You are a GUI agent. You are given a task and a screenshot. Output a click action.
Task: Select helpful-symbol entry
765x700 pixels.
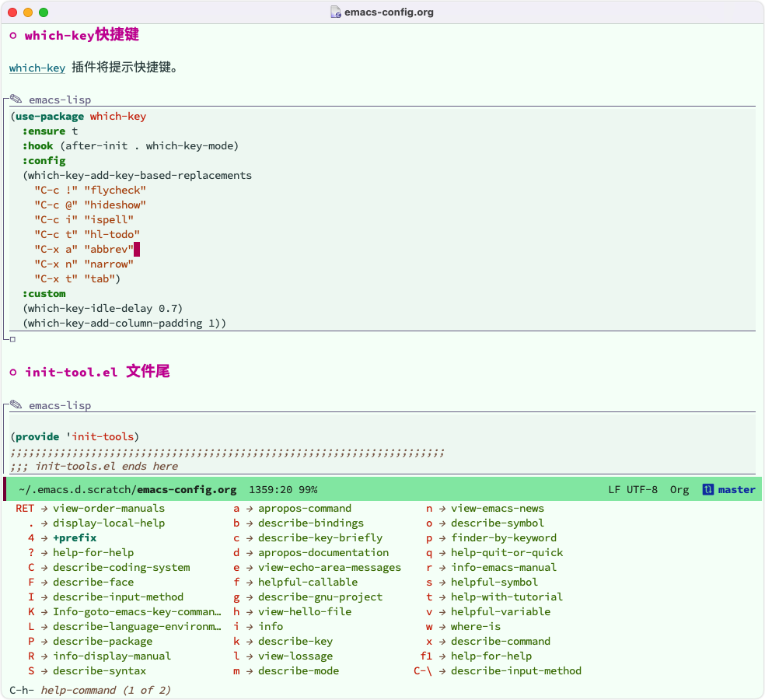point(494,582)
